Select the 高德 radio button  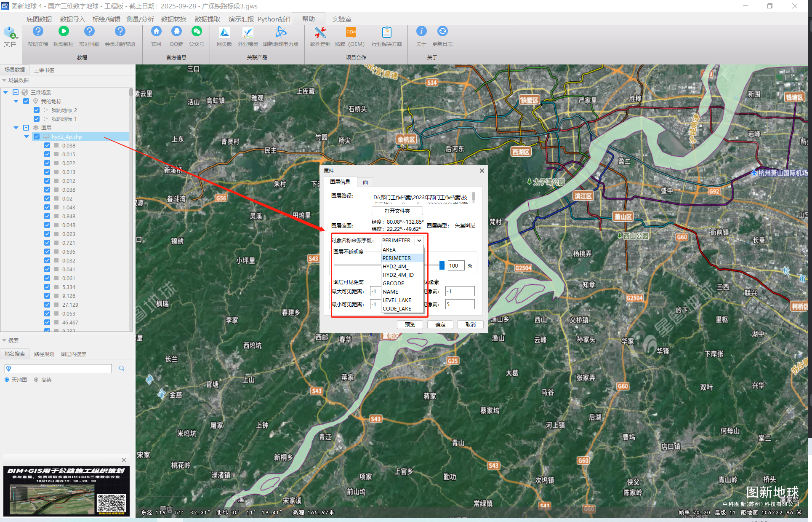[x=36, y=380]
